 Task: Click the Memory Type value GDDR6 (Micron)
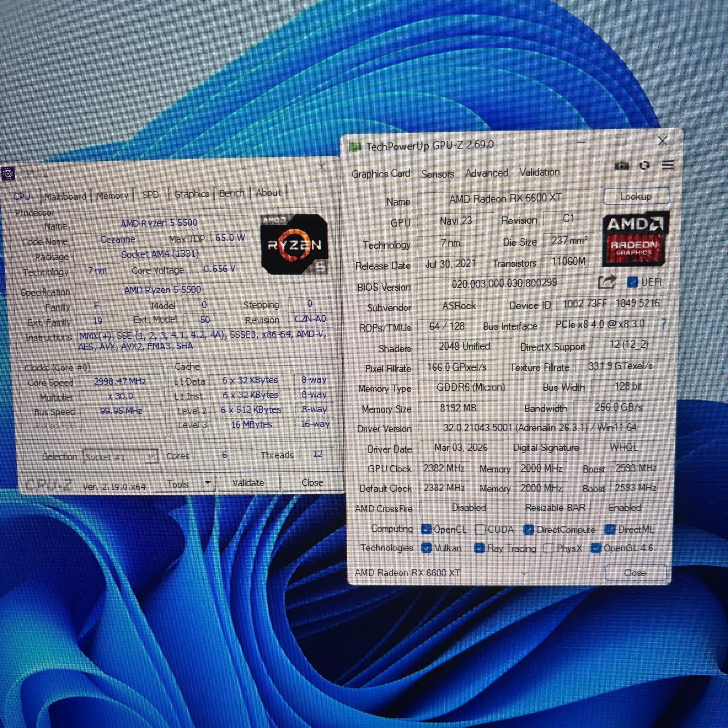coord(471,387)
